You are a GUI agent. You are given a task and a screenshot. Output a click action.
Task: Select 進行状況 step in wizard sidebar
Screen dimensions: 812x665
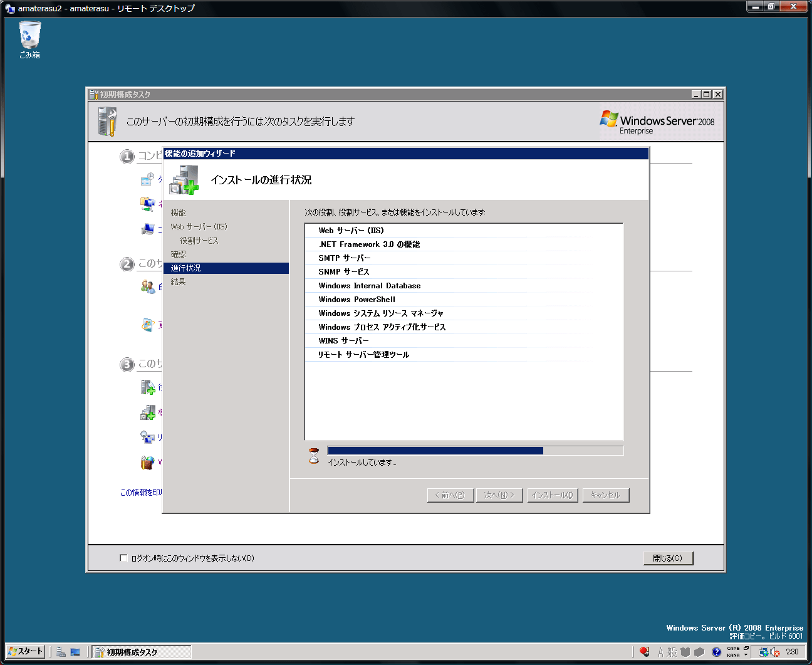(x=186, y=268)
